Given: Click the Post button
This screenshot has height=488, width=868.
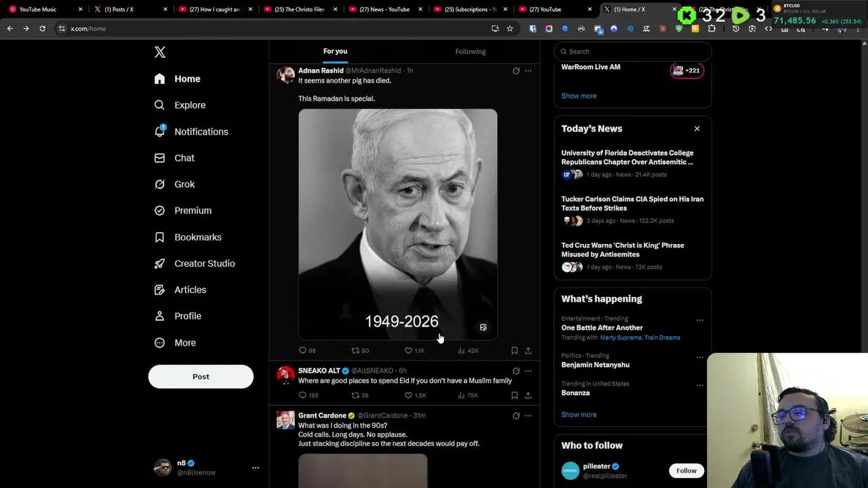Looking at the screenshot, I should coord(201,376).
